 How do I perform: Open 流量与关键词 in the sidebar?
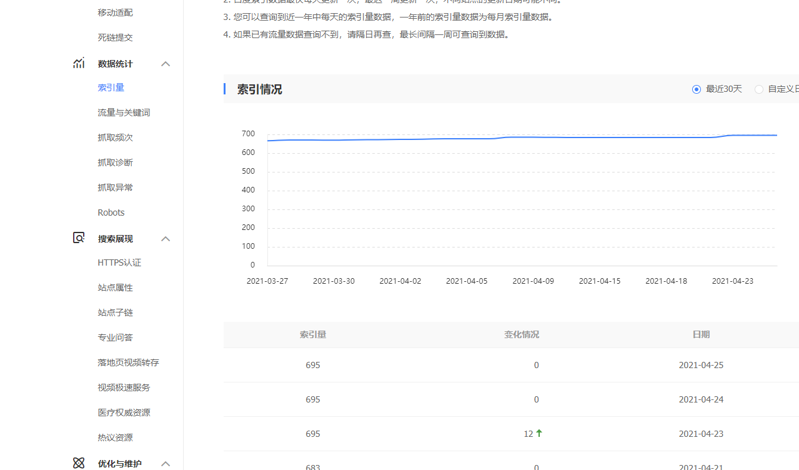tap(123, 113)
